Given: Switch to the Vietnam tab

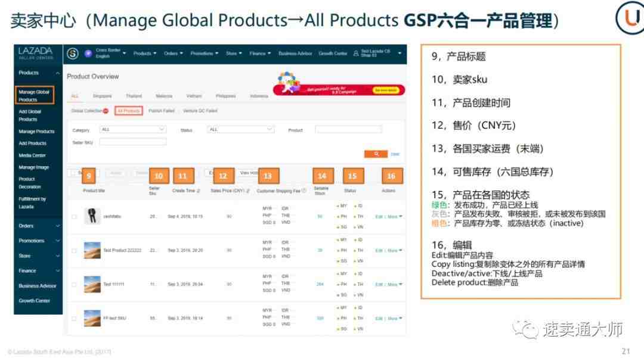Looking at the screenshot, I should (194, 96).
